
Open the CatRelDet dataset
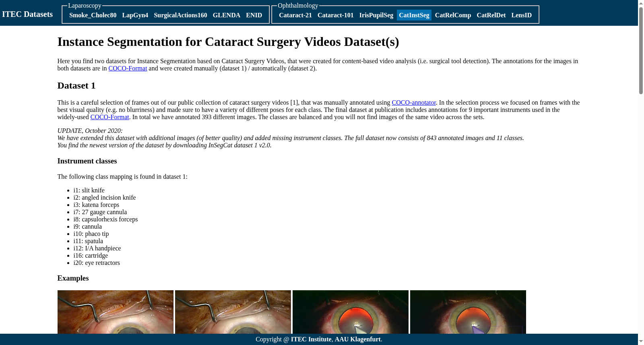[x=491, y=15]
